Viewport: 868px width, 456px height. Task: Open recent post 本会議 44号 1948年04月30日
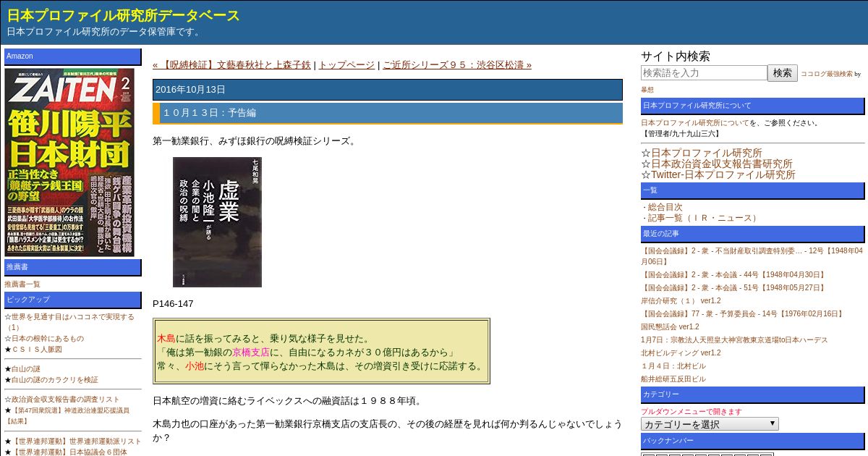pos(733,275)
